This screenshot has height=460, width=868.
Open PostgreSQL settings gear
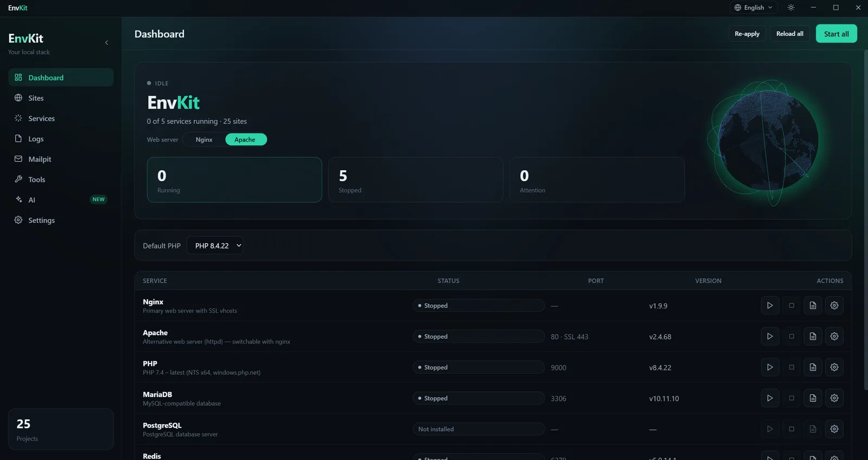tap(834, 429)
